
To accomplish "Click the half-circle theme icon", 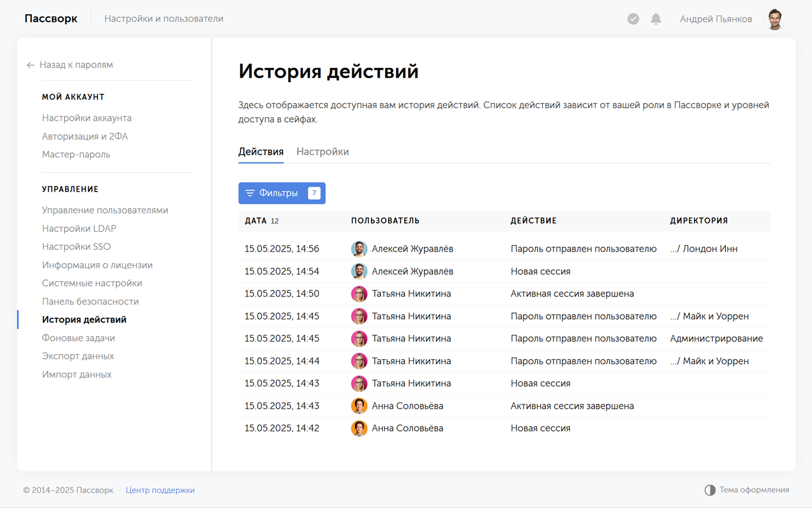I will [x=710, y=490].
